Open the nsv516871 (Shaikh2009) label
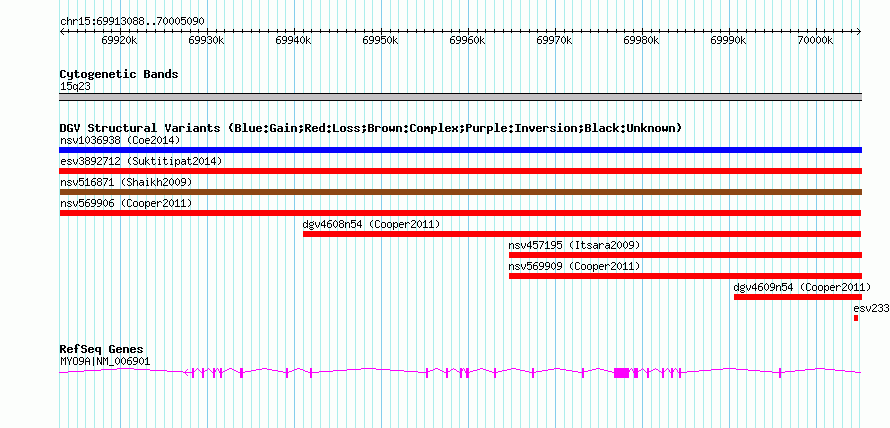This screenshot has height=428, width=890. click(126, 182)
